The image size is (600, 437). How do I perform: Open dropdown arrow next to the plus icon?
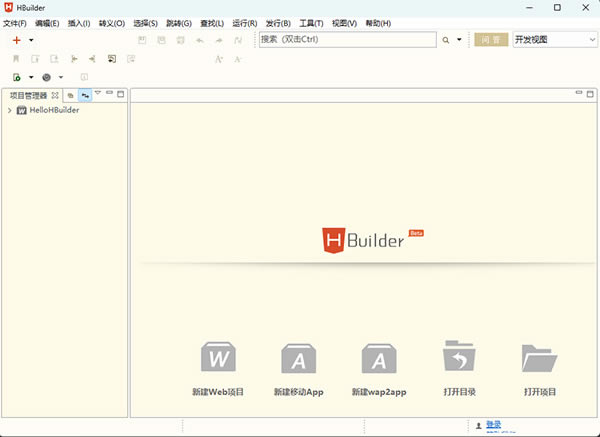click(31, 40)
